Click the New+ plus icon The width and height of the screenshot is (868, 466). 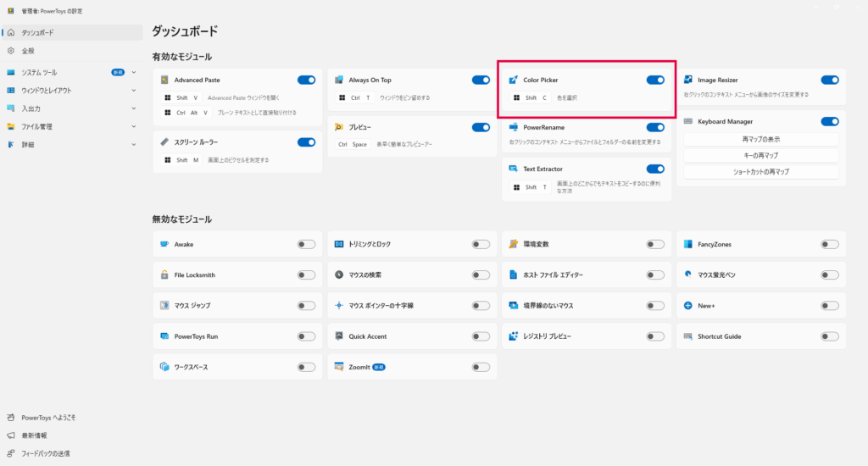(x=688, y=306)
